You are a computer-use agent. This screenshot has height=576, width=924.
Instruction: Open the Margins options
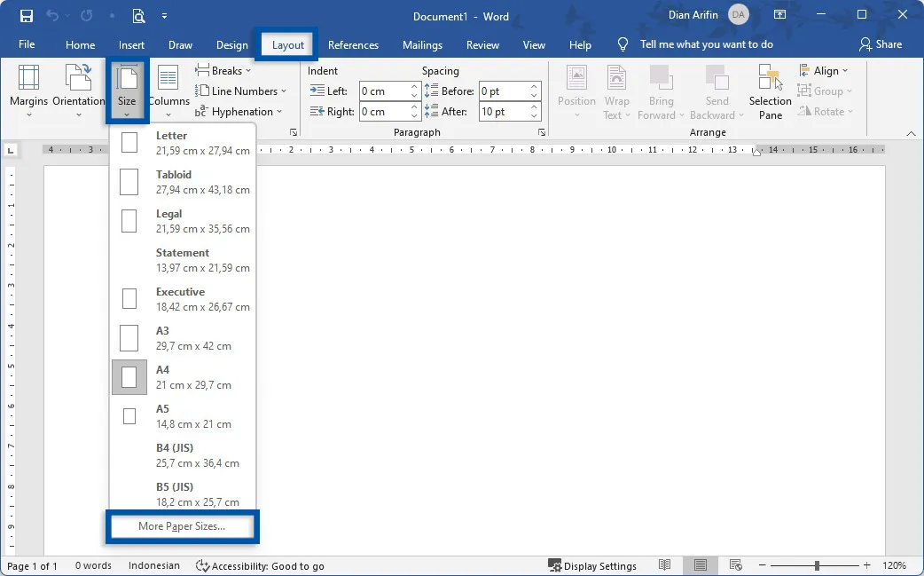click(x=27, y=89)
